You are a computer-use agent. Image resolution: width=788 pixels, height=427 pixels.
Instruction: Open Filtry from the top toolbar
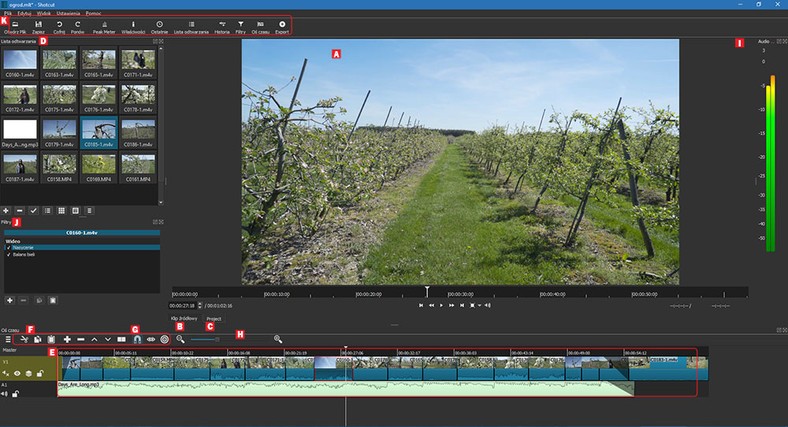pos(241,26)
